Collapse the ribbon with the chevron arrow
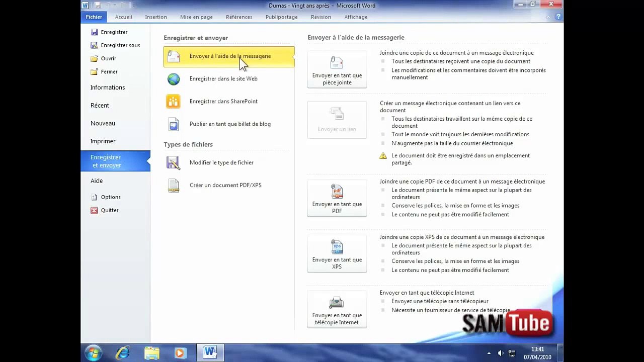 tap(548, 17)
